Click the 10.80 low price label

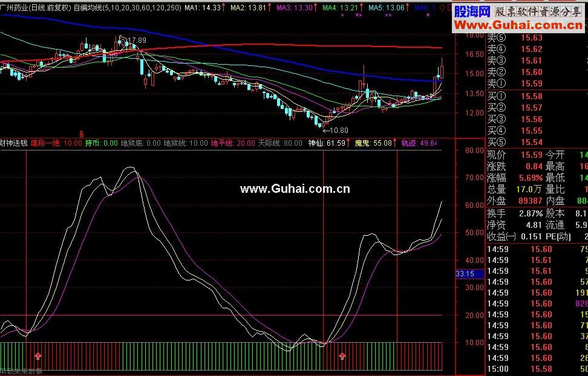[339, 131]
